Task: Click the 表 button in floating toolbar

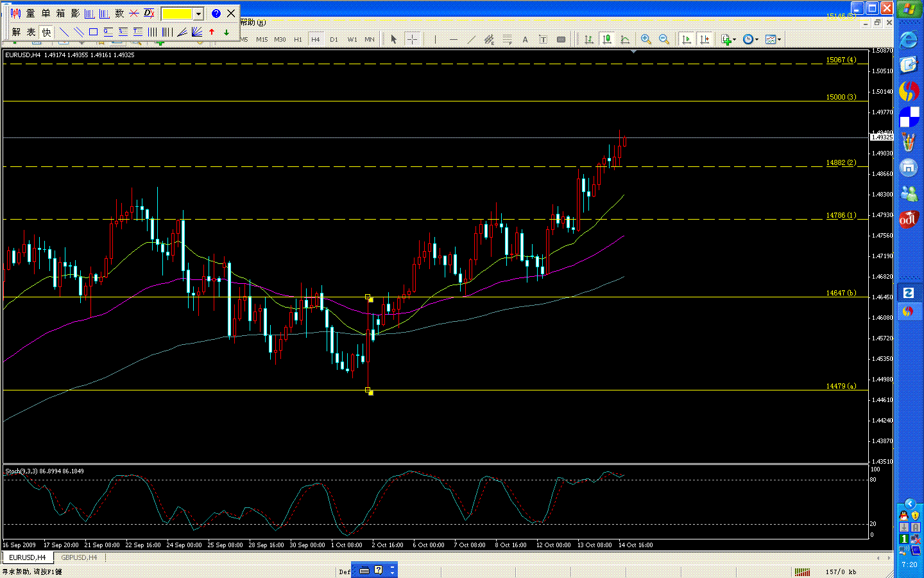Action: click(x=31, y=32)
